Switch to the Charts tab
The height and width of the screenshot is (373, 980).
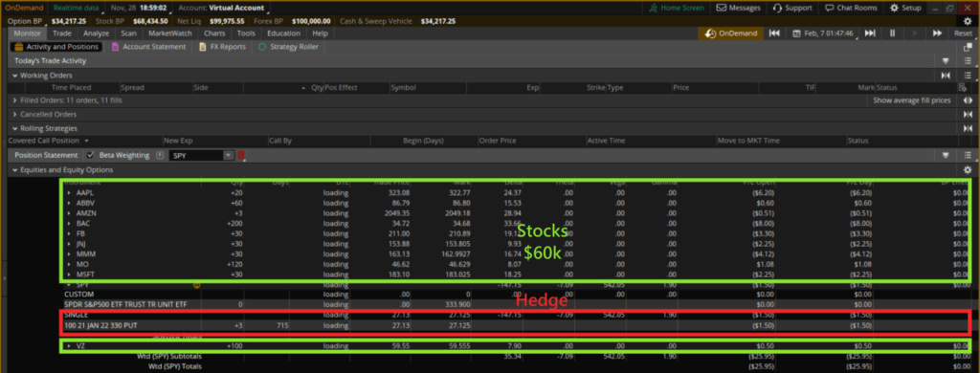214,33
